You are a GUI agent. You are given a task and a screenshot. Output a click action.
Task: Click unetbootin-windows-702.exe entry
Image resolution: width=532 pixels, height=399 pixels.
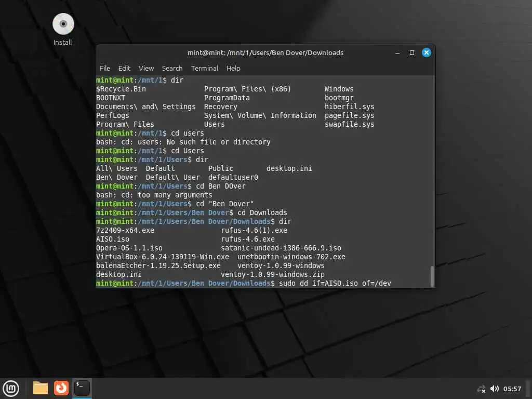click(291, 257)
